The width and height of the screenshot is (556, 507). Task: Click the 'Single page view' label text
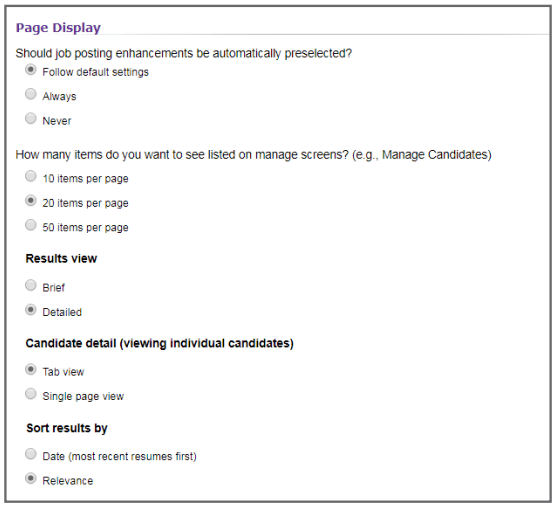click(83, 396)
